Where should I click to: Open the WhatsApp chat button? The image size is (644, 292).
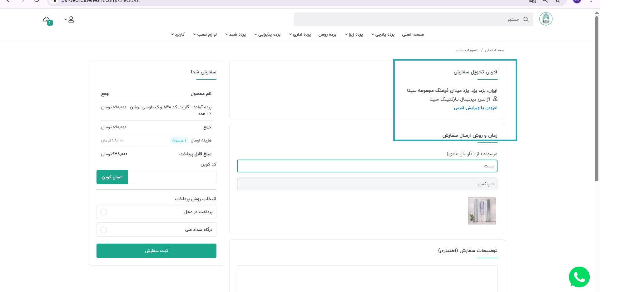tap(579, 277)
